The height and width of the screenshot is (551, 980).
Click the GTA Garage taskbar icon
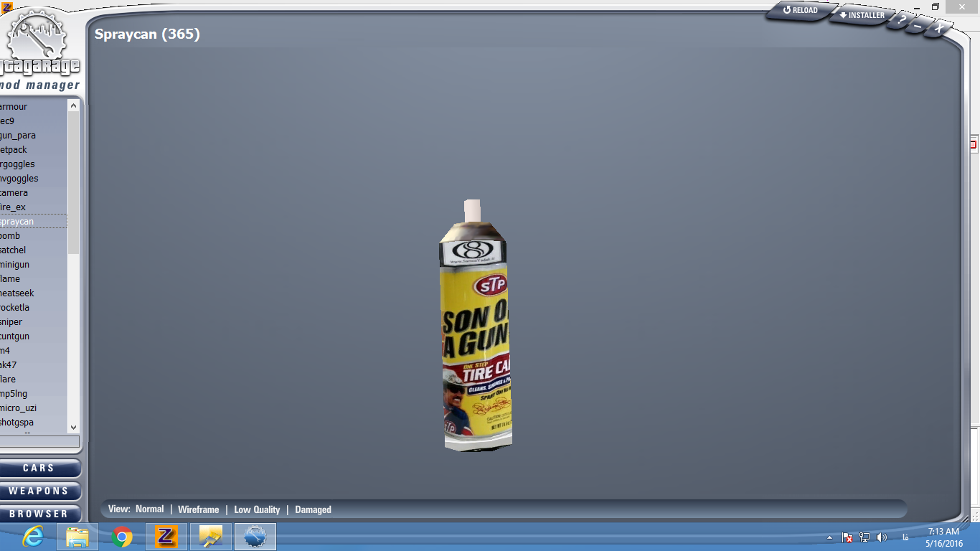coord(255,537)
